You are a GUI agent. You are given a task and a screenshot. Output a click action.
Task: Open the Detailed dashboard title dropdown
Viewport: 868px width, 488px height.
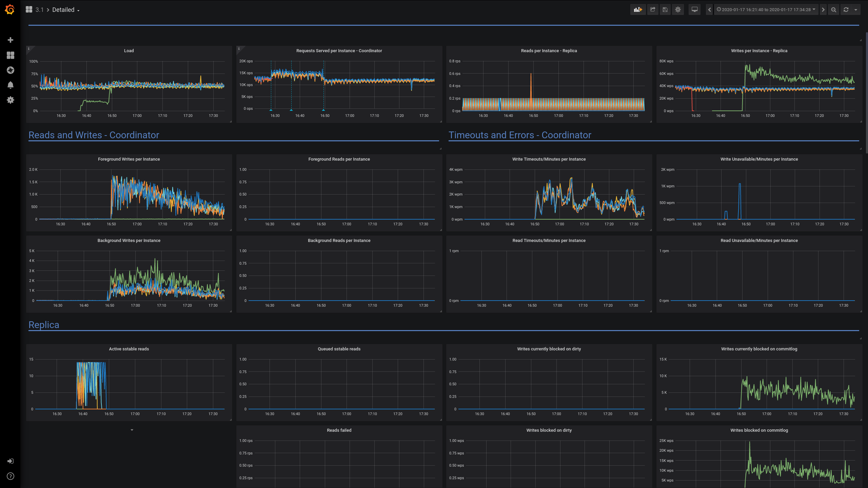(65, 9)
